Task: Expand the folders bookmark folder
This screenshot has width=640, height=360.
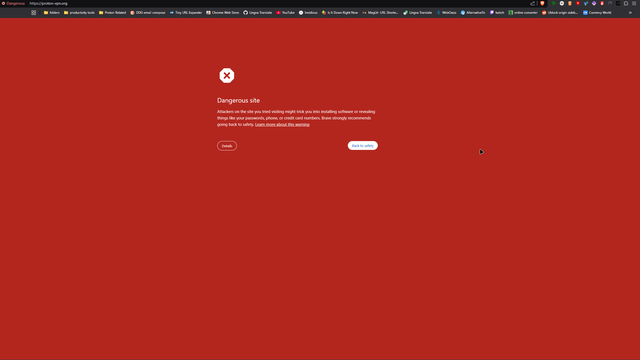Action: [51, 13]
